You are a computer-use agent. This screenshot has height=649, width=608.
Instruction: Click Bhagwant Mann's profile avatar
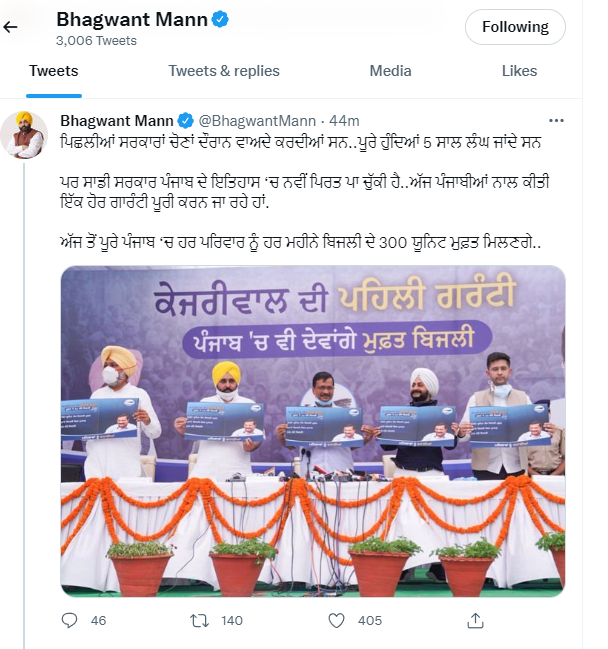tap(24, 135)
